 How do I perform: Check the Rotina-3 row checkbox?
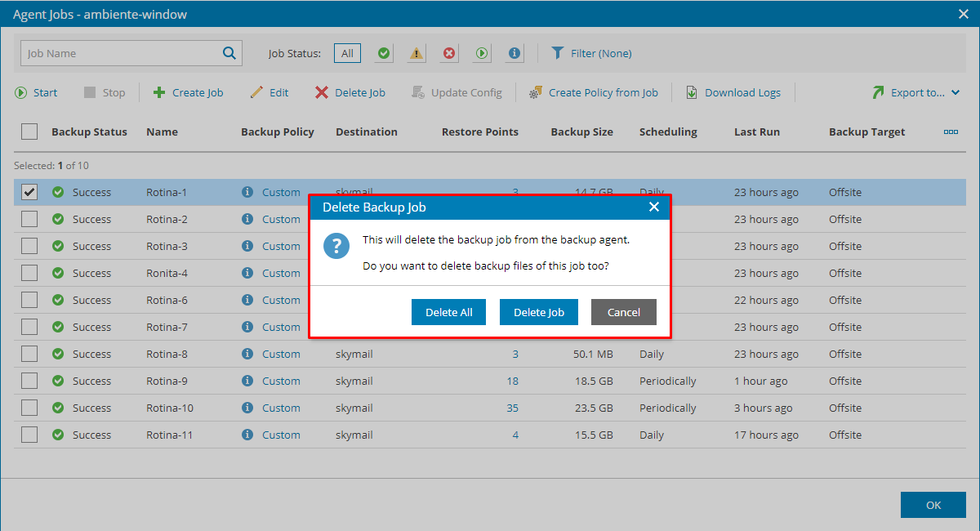[29, 246]
